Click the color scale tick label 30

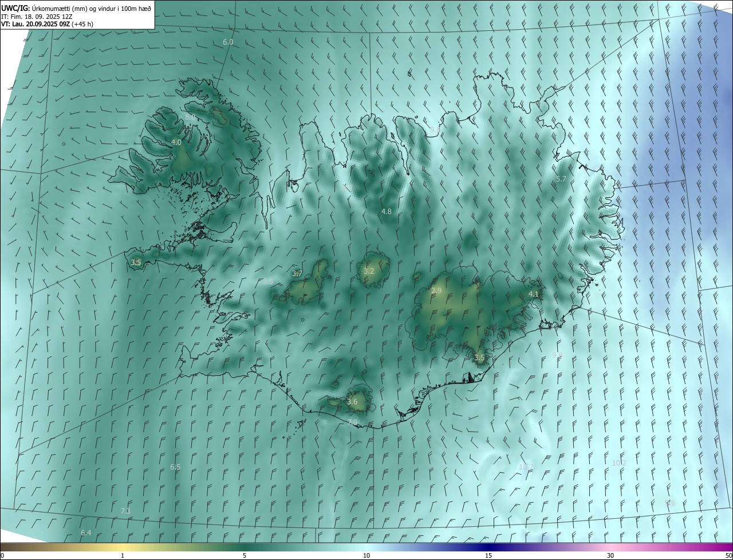tap(610, 555)
